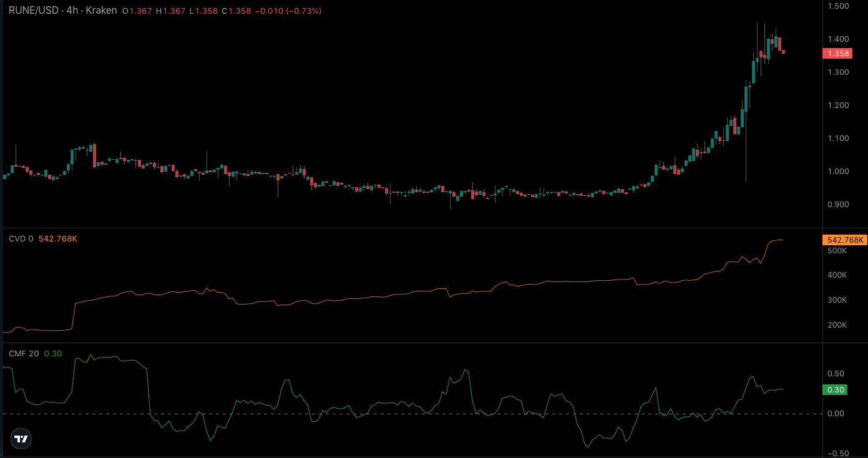This screenshot has width=868, height=458.
Task: Click the red current price tag 1.358
Action: 838,54
